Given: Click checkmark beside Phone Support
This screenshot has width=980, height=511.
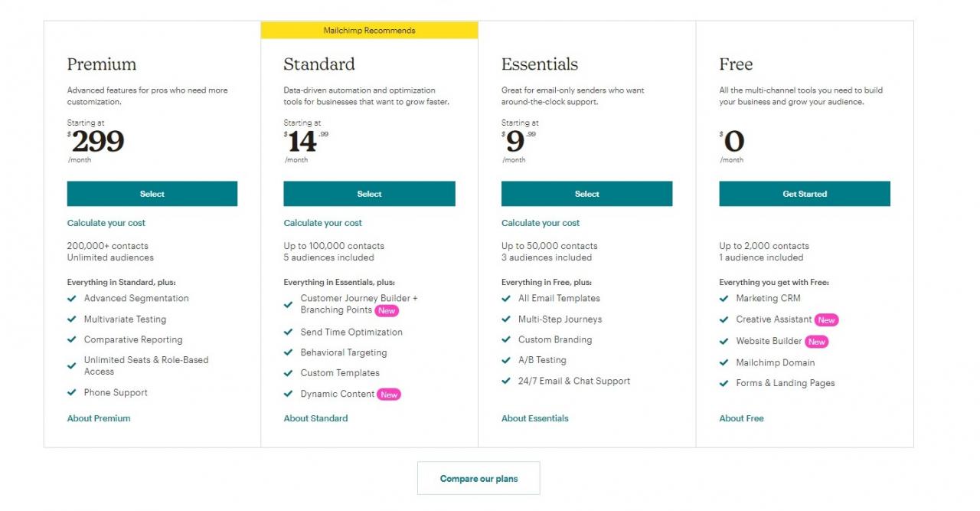Looking at the screenshot, I should [x=72, y=393].
